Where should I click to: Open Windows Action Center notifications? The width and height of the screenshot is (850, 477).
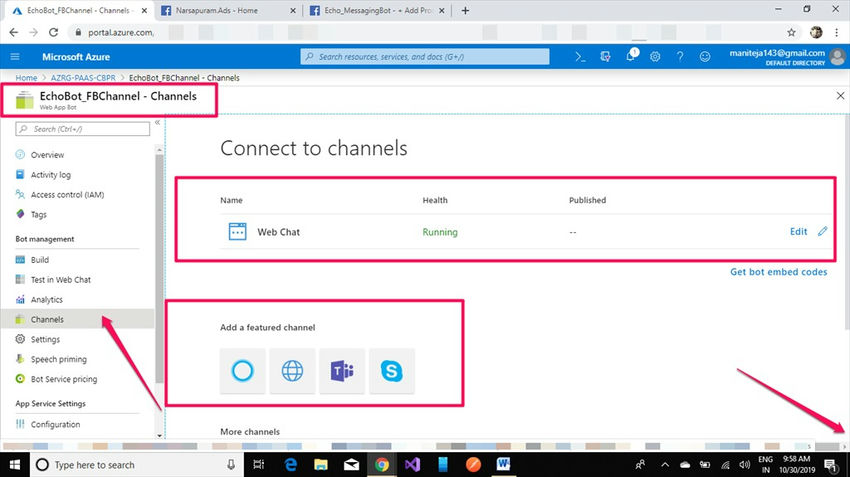(830, 465)
